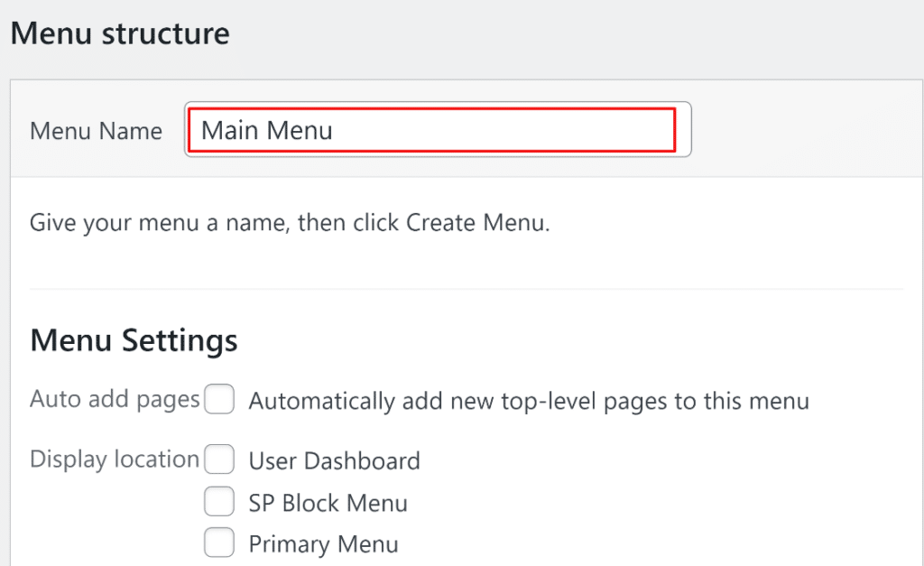Check the SP Block Menu display location
This screenshot has width=924, height=566.
219,502
